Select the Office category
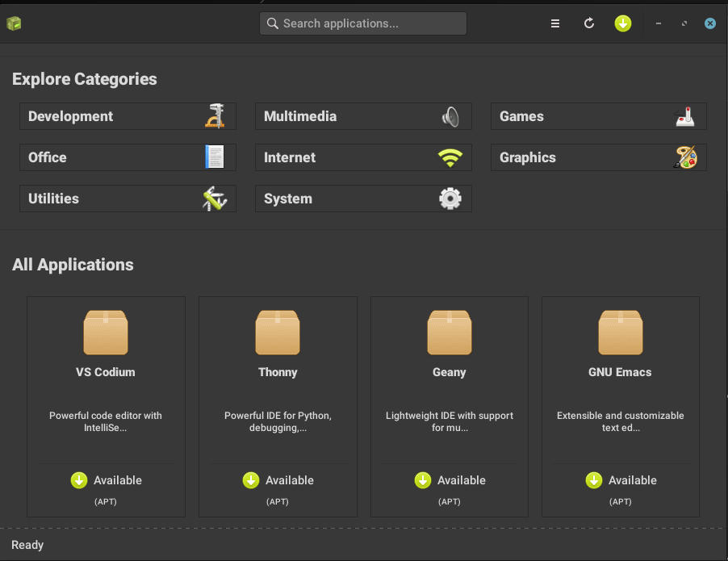728x561 pixels. pos(128,157)
